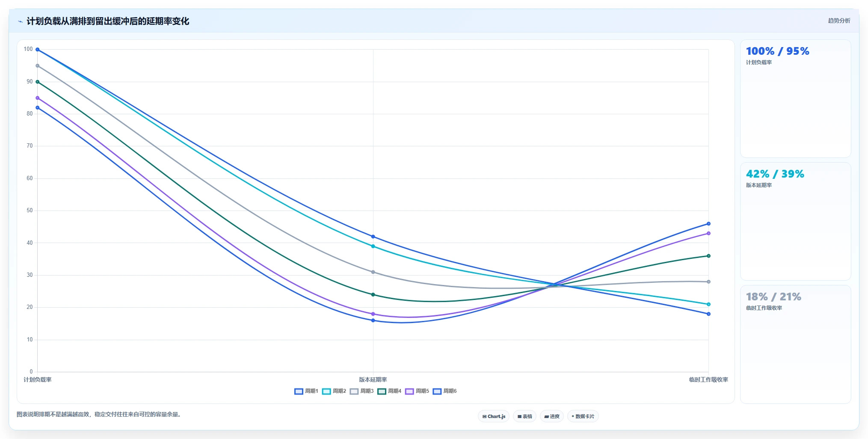Click green data point at 90 on 计划负载率
Image resolution: width=868 pixels, height=439 pixels.
point(38,82)
